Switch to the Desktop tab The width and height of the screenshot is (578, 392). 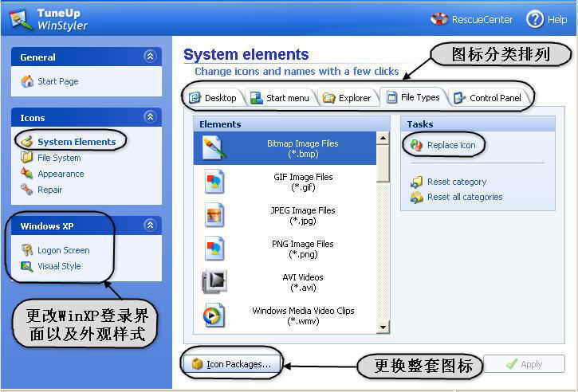[x=213, y=98]
